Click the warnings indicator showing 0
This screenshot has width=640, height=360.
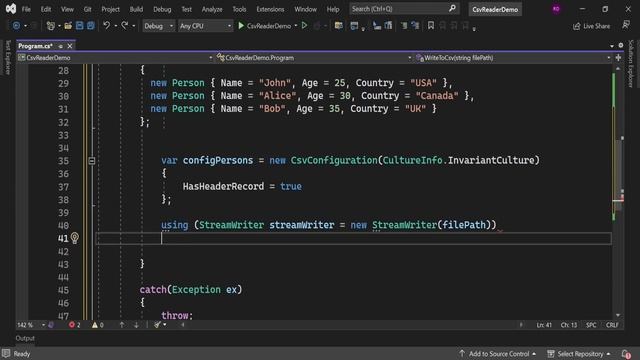coord(98,325)
